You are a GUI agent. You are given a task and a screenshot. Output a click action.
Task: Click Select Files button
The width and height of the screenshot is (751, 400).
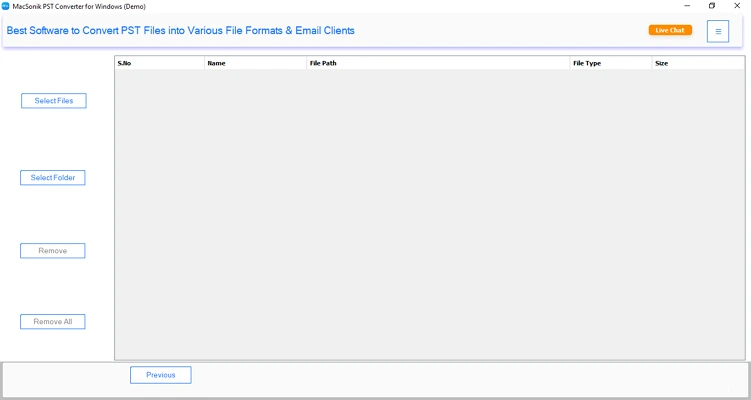pyautogui.click(x=54, y=101)
